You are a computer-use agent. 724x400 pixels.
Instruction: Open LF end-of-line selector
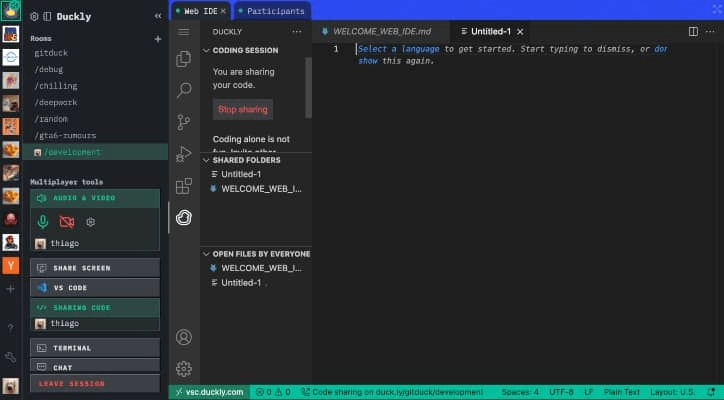(x=588, y=392)
